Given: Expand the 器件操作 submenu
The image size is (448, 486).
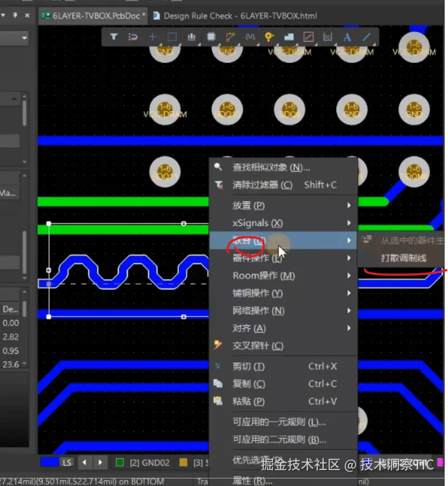Looking at the screenshot, I should (x=283, y=258).
